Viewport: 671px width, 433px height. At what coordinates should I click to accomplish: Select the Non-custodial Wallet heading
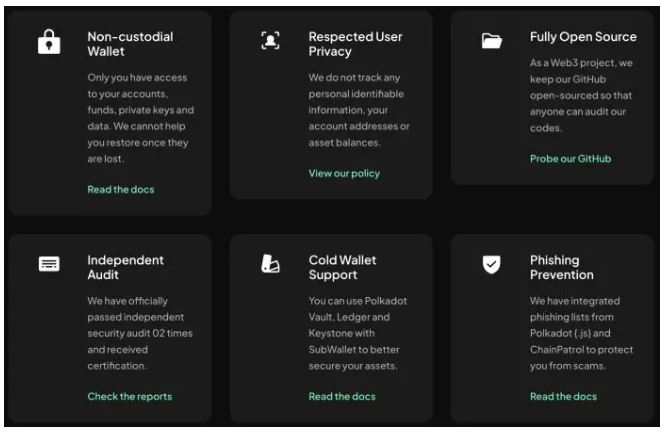click(130, 44)
